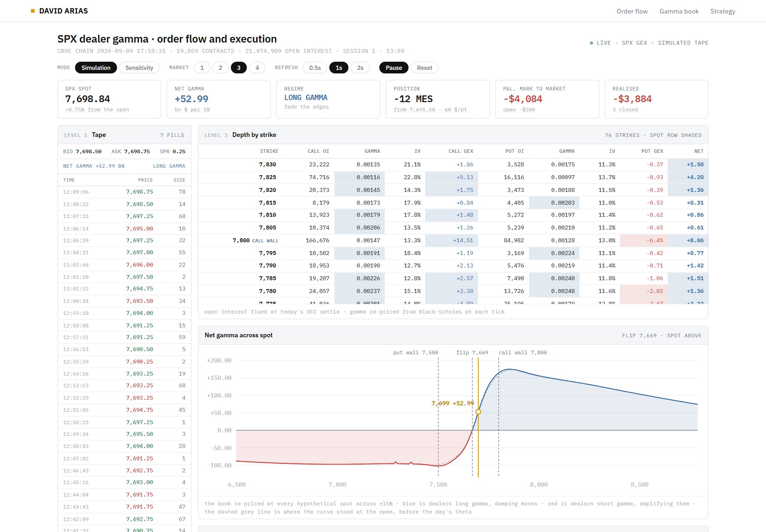Click the PUT GEX column header
Screen dimensions: 766x532
click(x=652, y=151)
